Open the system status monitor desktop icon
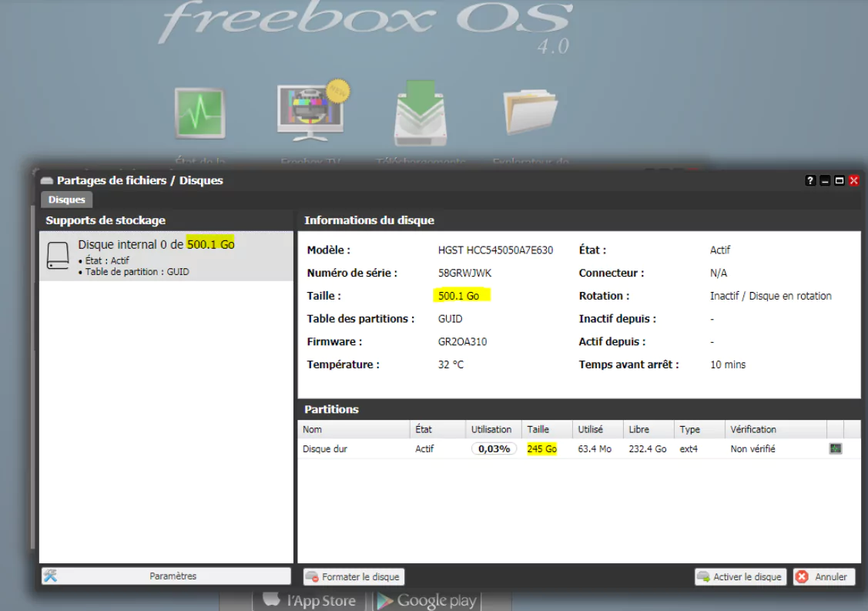Viewport: 868px width, 611px height. [199, 113]
